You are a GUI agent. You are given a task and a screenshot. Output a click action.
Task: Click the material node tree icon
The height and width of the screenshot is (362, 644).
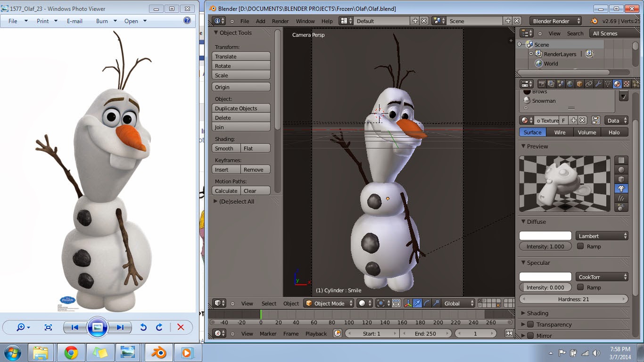(595, 120)
